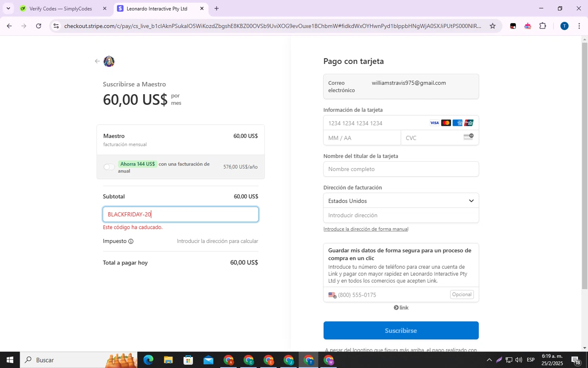Image resolution: width=588 pixels, height=368 pixels.
Task: Show hidden system tray icons
Action: coord(489,360)
